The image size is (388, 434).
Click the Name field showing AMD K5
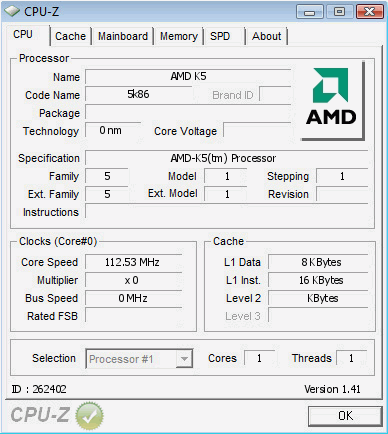tap(188, 77)
